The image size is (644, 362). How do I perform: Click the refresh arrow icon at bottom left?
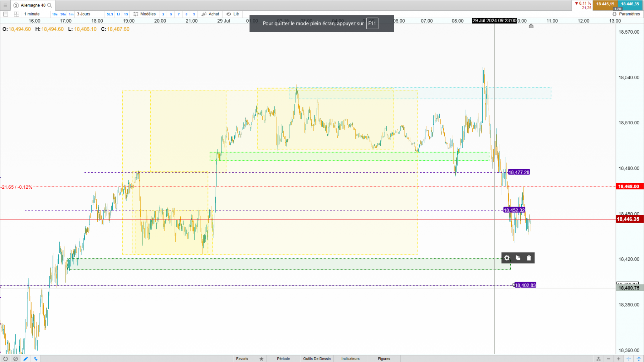[x=5, y=359]
